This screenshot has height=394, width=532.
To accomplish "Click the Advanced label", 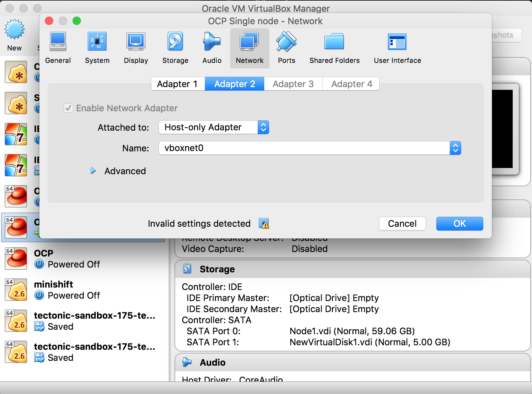I will point(125,171).
